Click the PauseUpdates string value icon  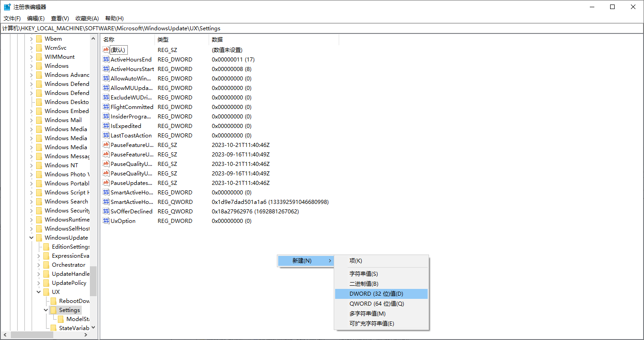[106, 183]
